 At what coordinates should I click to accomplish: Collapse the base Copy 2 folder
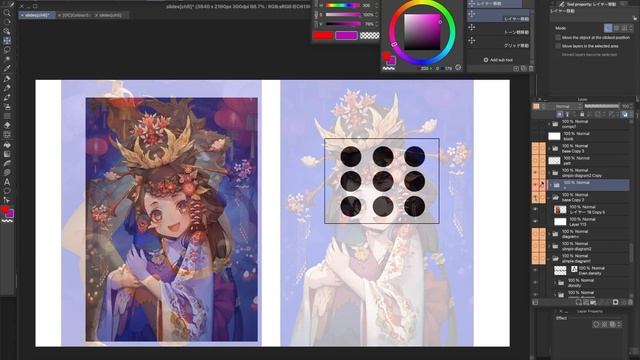(x=549, y=197)
